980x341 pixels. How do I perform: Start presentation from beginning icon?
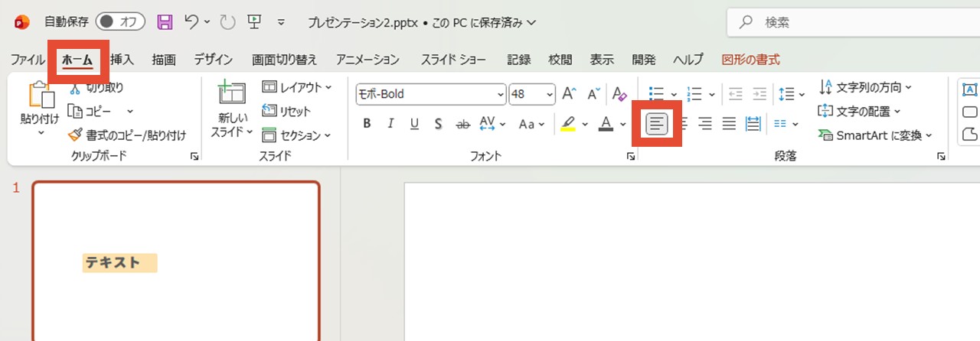255,22
